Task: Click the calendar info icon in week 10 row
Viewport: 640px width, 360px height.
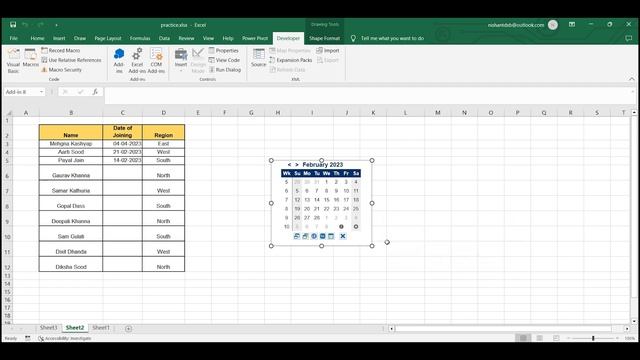Action: pyautogui.click(x=341, y=227)
